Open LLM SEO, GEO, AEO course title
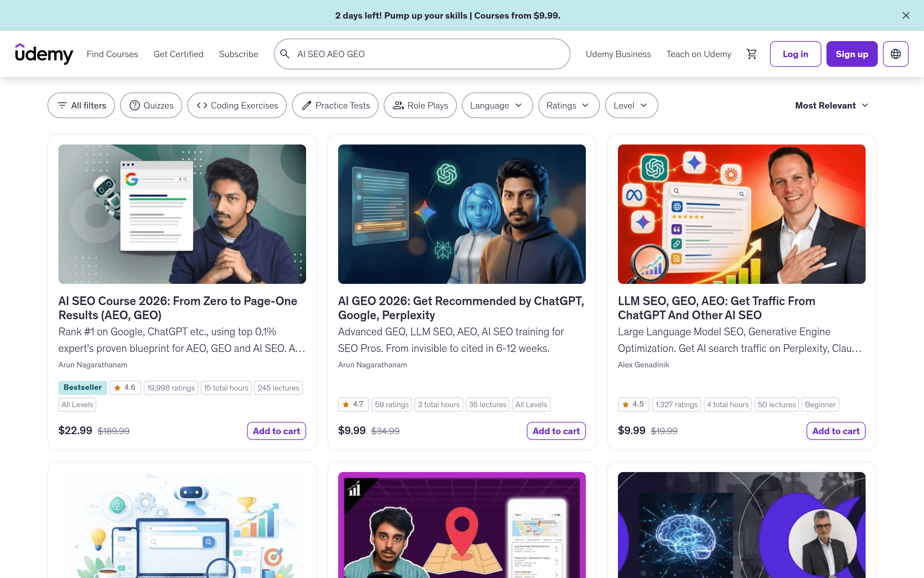Viewport: 924px width, 578px height. pos(716,308)
